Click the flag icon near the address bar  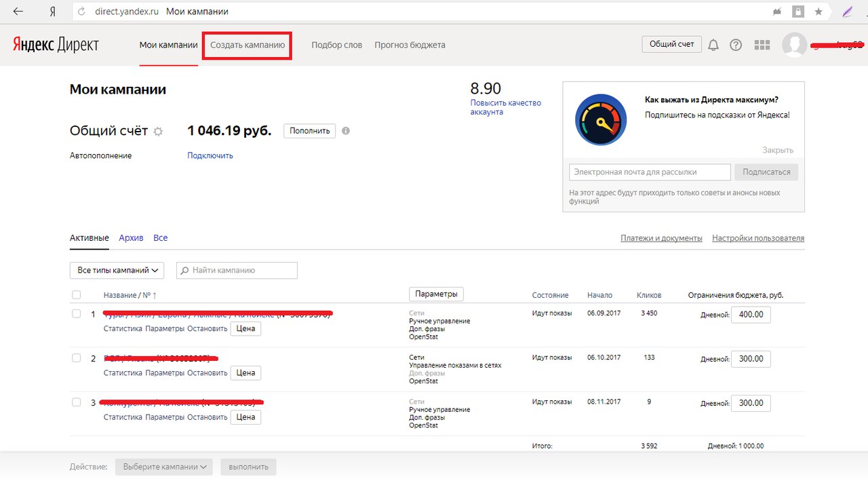coord(777,12)
